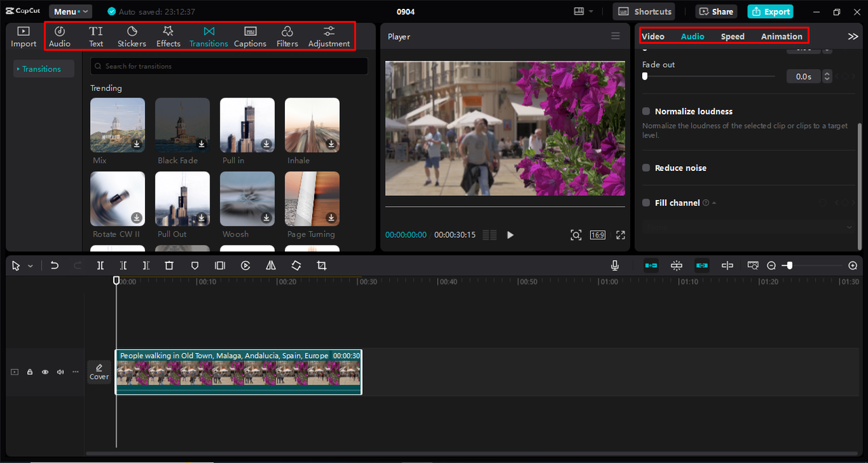The image size is (868, 463).
Task: Toggle main track magnet
Action: tap(651, 266)
